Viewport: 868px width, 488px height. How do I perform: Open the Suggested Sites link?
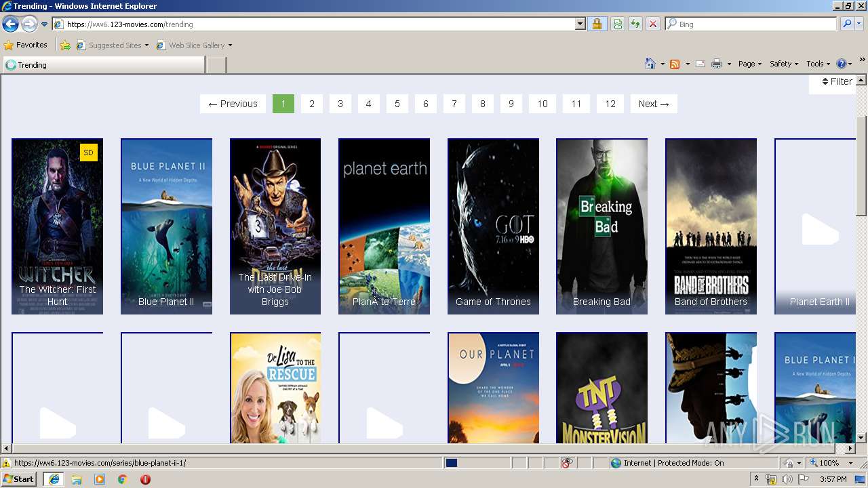click(112, 45)
